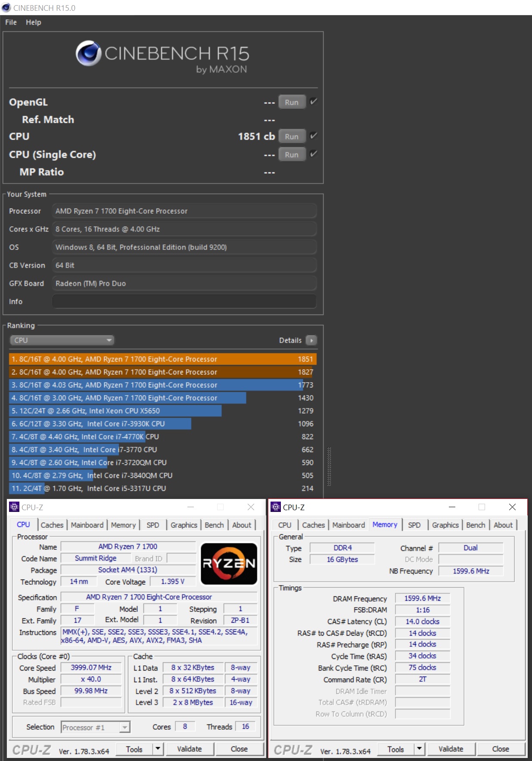
Task: Expand Tools dropdown arrow in right CPU-Z
Action: click(x=420, y=749)
